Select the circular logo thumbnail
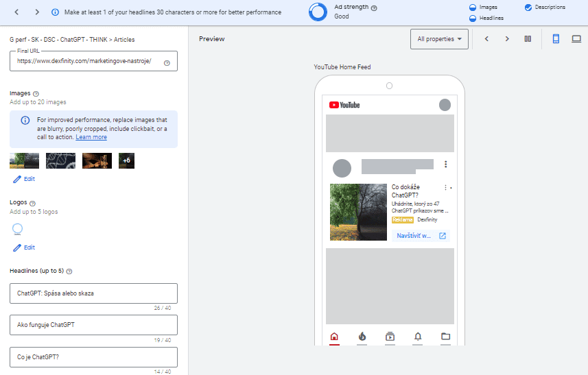This screenshot has height=375, width=588. point(17,228)
